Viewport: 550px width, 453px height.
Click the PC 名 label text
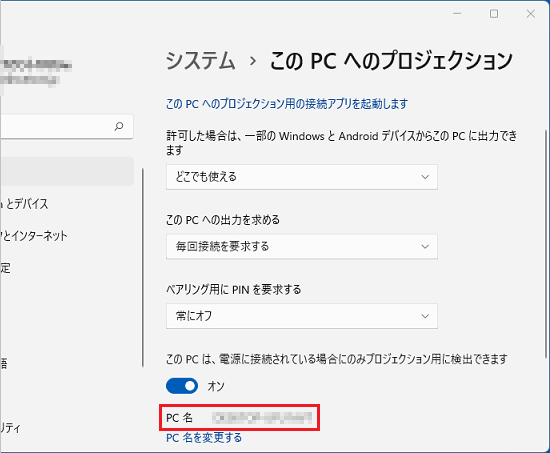(179, 418)
